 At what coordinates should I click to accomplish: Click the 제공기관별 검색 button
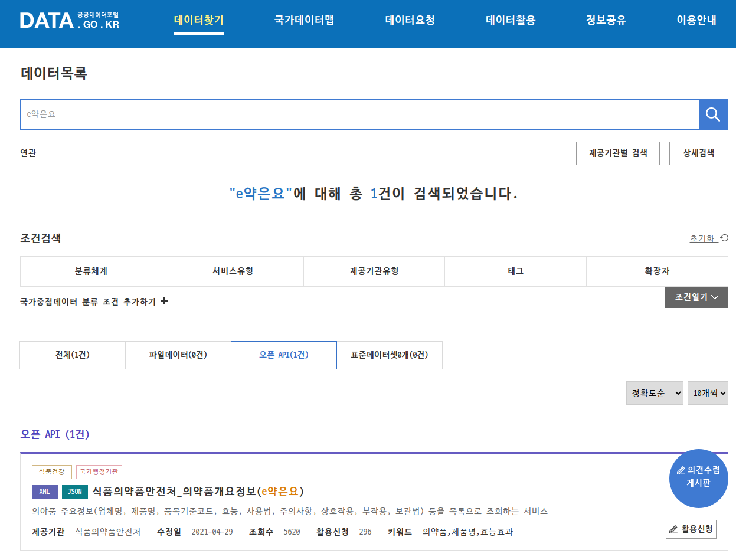pos(618,153)
